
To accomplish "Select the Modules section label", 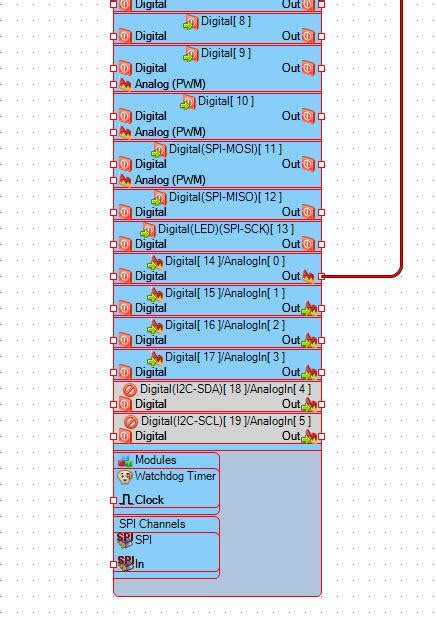I will point(155,460).
